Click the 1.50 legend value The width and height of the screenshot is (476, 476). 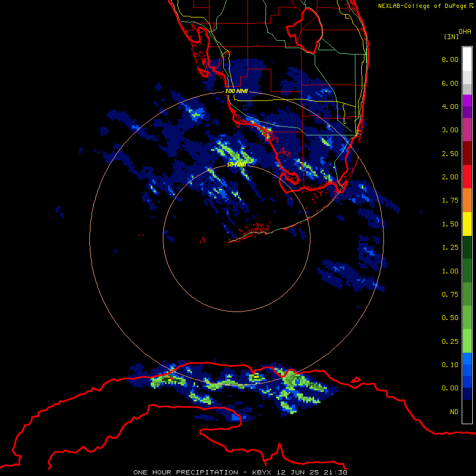tap(450, 224)
